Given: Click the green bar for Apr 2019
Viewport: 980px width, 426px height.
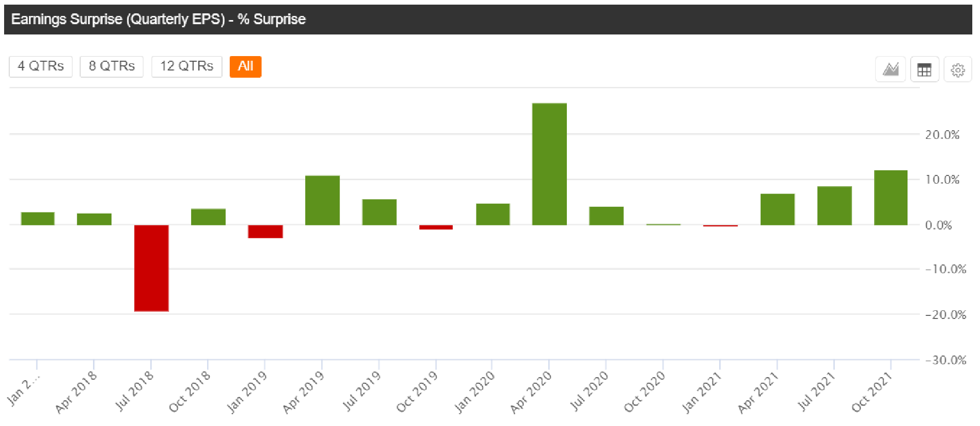Looking at the screenshot, I should [x=322, y=201].
